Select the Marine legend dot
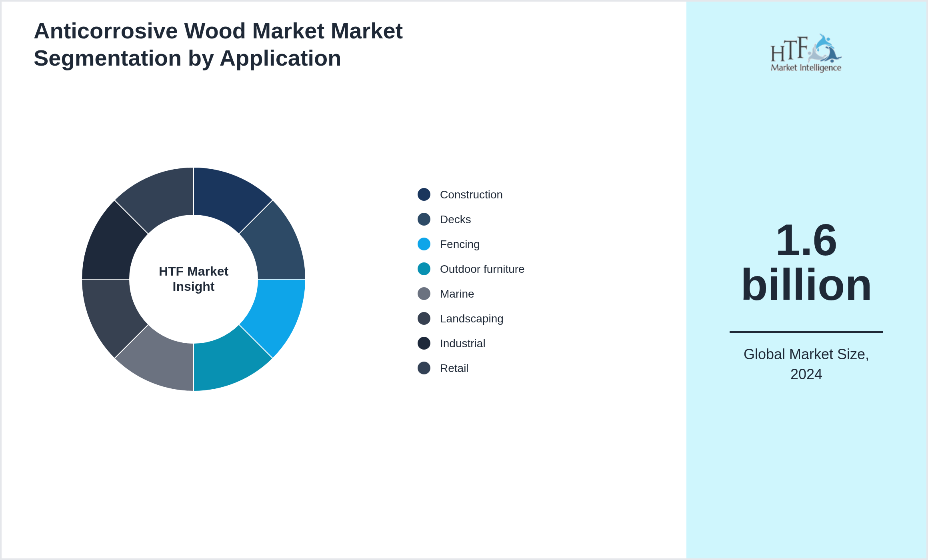928x560 pixels. point(424,294)
